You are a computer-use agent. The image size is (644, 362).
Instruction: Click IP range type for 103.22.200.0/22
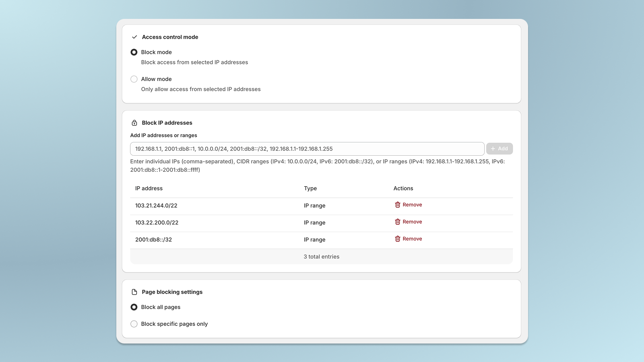click(315, 222)
